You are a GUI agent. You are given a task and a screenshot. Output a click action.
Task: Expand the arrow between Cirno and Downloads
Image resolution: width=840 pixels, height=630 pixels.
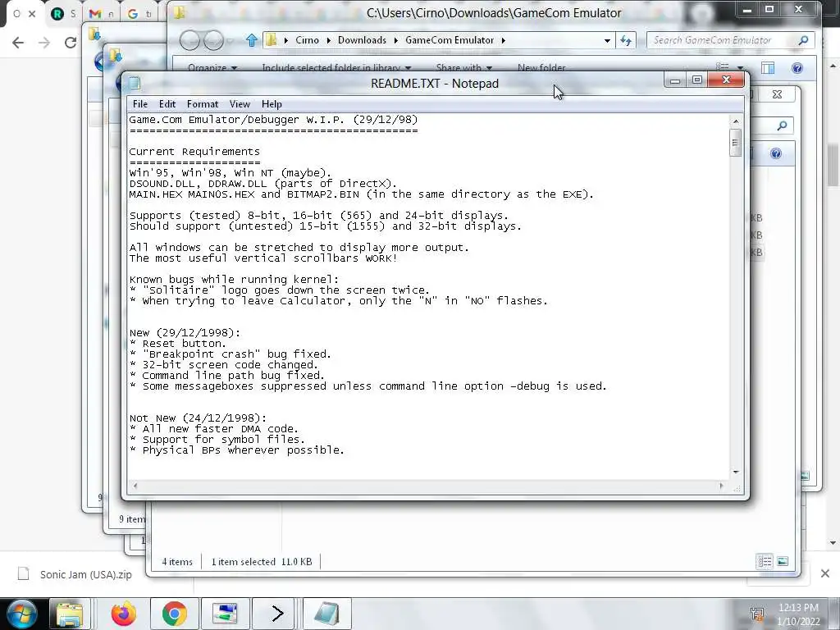(x=328, y=40)
